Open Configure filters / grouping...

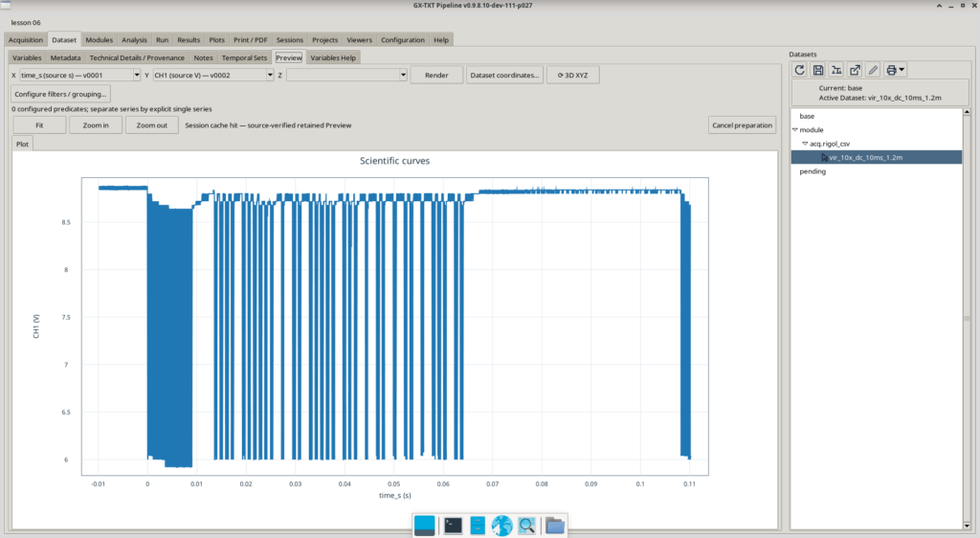[x=60, y=94]
